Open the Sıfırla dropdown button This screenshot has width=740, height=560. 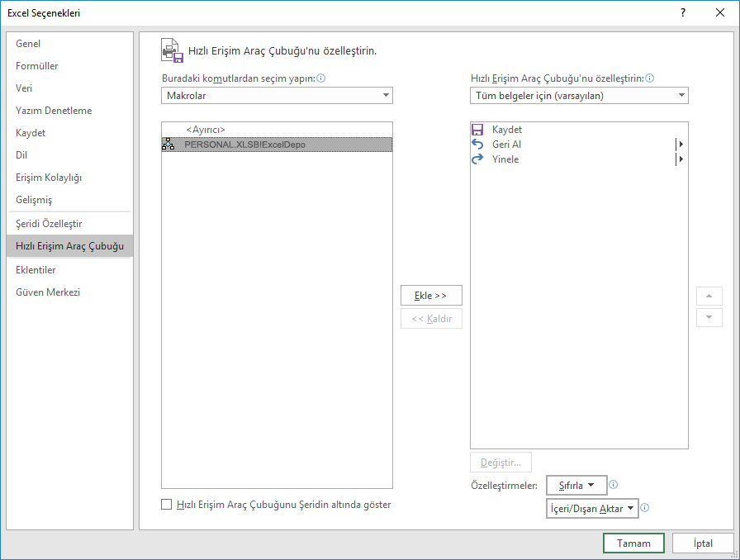(576, 485)
